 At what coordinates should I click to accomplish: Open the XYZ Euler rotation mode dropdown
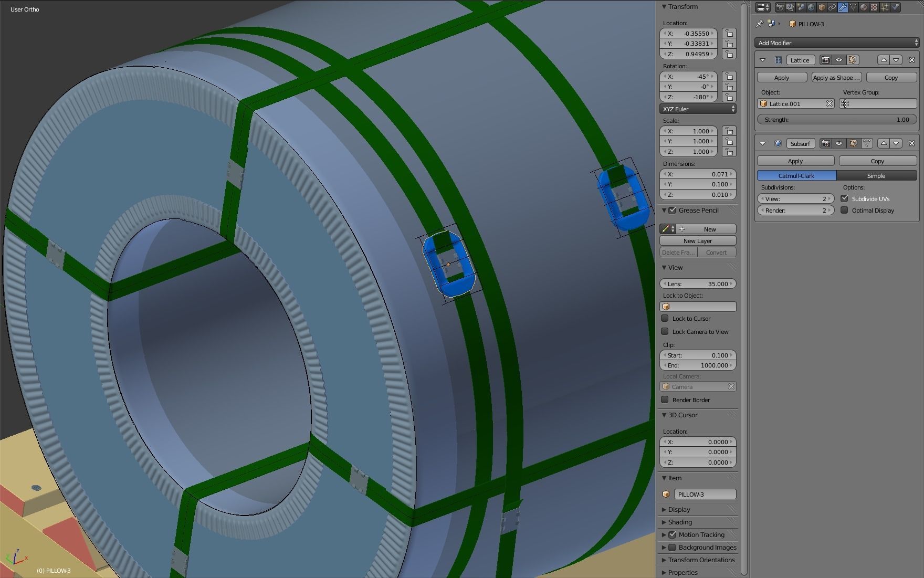(698, 109)
